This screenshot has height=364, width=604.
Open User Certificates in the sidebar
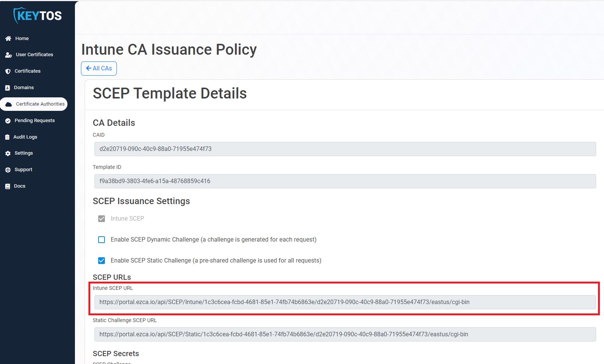tap(34, 55)
